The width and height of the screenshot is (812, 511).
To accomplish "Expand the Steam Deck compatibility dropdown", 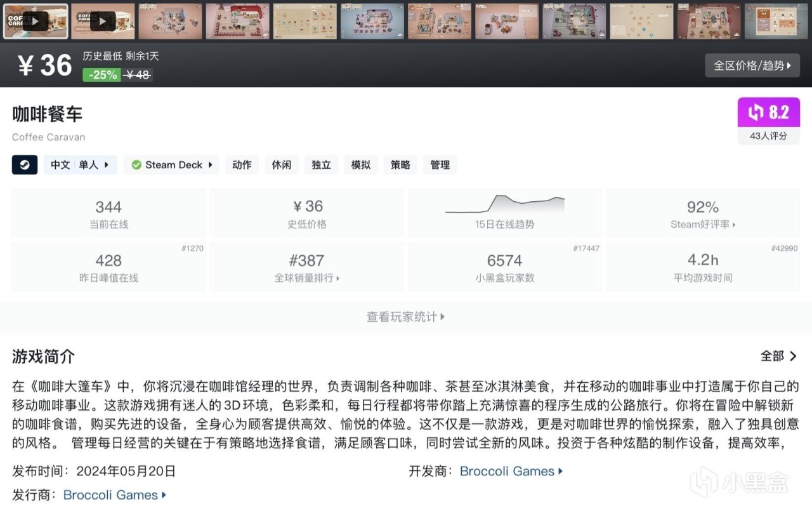I will click(x=171, y=165).
